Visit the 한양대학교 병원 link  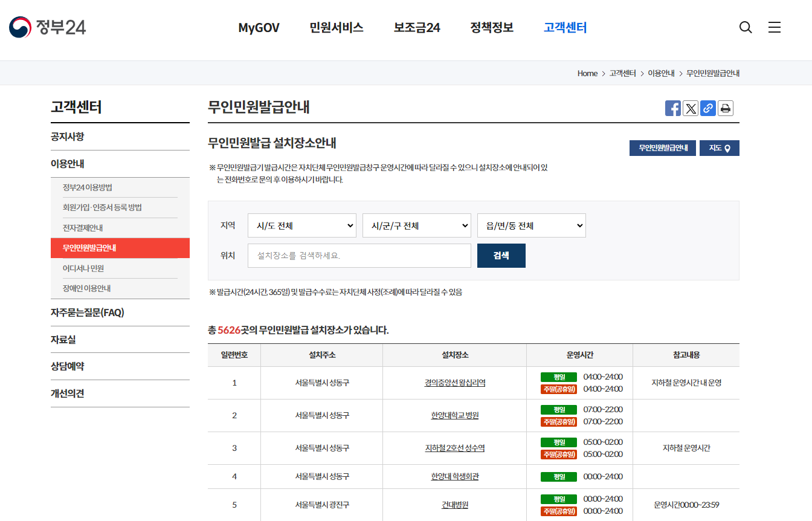[454, 415]
